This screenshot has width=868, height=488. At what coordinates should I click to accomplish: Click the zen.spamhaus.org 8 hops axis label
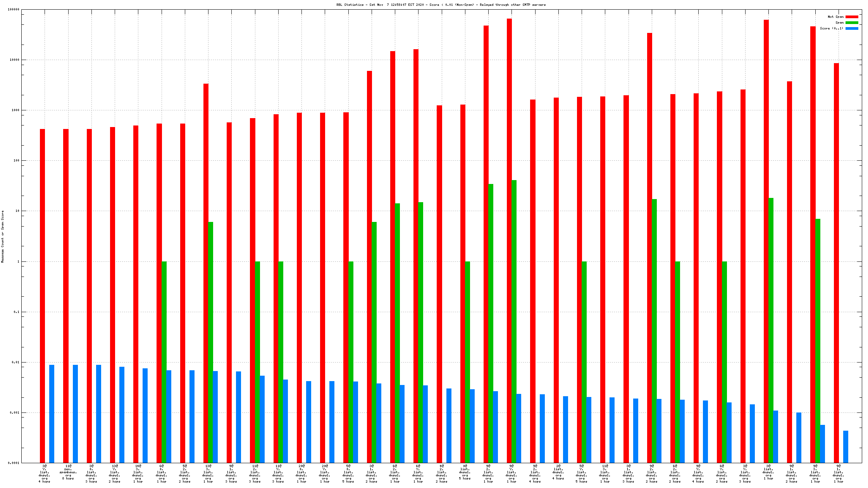[68, 472]
